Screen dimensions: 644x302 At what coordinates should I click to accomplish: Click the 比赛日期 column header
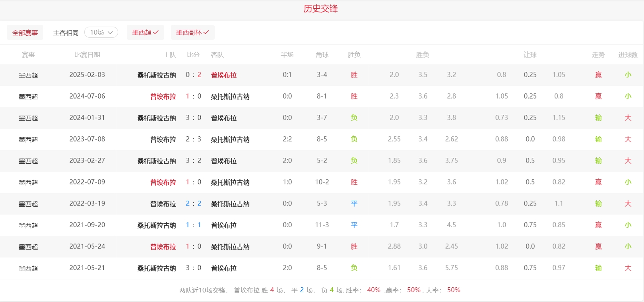[87, 55]
